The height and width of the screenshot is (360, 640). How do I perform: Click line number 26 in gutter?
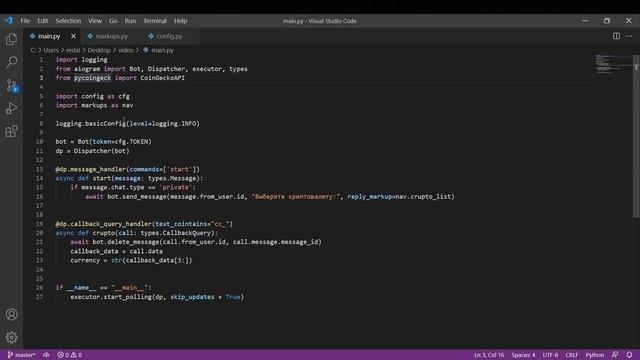point(39,288)
